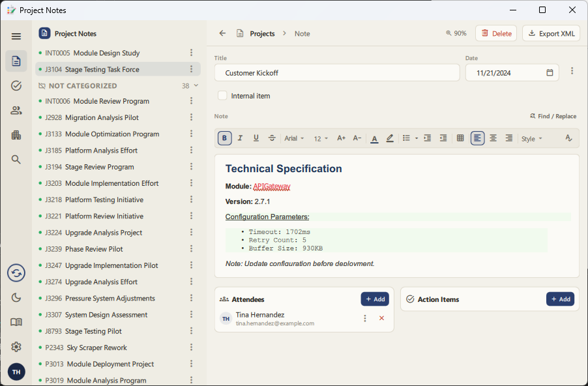Click the Delete button

pos(496,33)
